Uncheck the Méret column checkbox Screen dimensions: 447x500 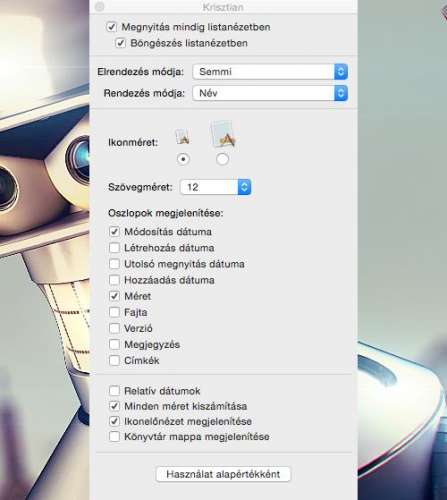pos(114,296)
